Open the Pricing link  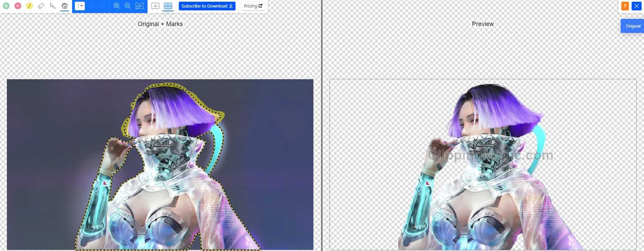coord(253,6)
